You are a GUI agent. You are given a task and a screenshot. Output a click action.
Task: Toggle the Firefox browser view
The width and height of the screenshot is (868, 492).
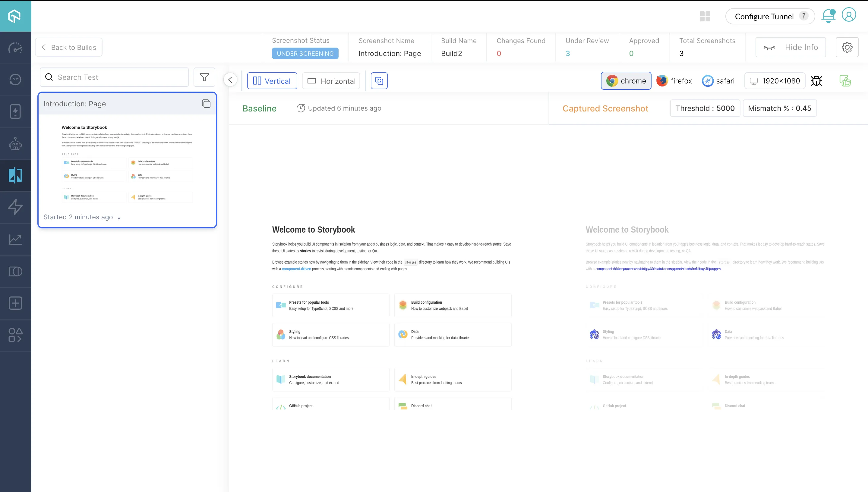tap(674, 80)
